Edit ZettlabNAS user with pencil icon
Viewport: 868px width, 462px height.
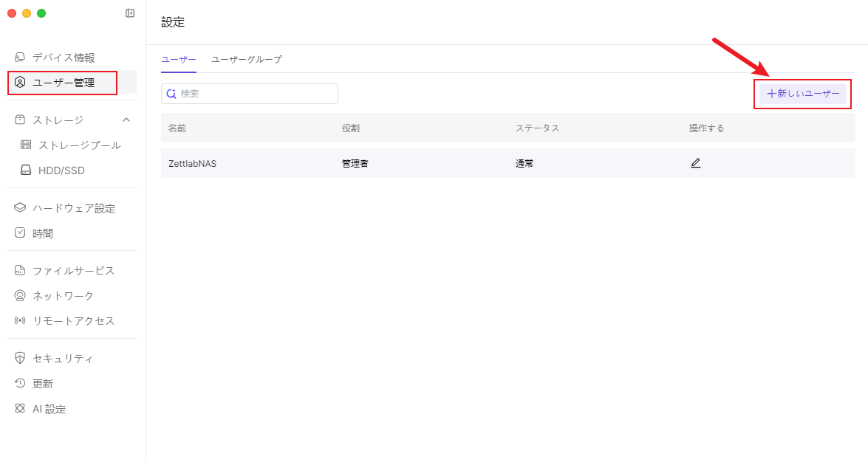tap(695, 163)
